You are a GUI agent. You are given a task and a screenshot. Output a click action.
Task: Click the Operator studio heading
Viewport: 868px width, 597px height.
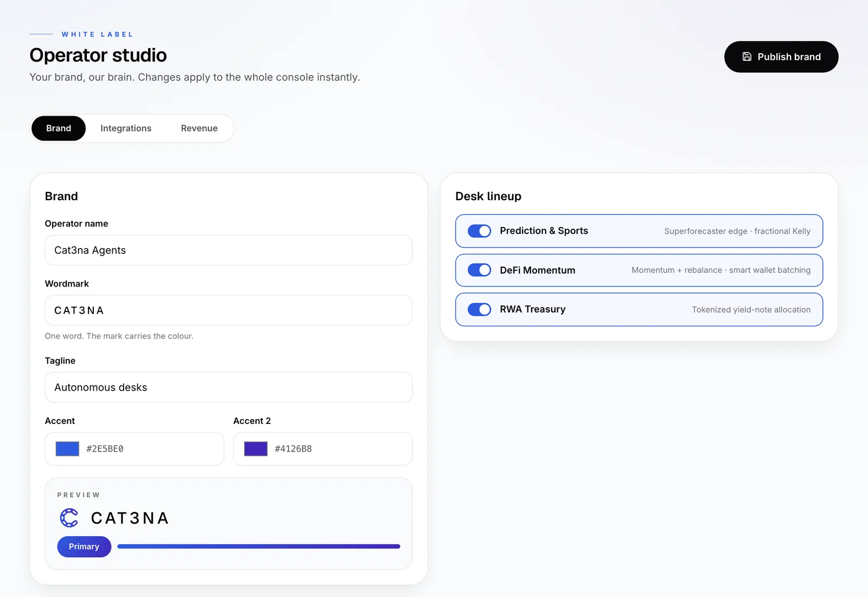pos(98,55)
